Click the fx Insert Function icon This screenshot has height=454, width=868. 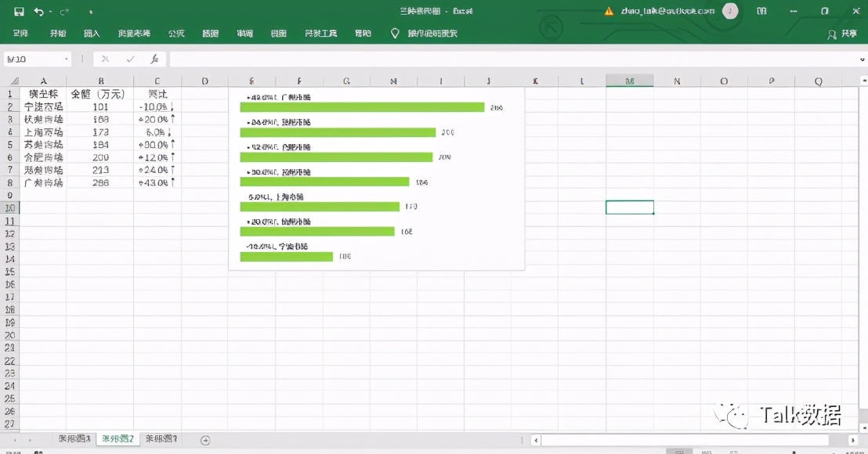(x=154, y=59)
